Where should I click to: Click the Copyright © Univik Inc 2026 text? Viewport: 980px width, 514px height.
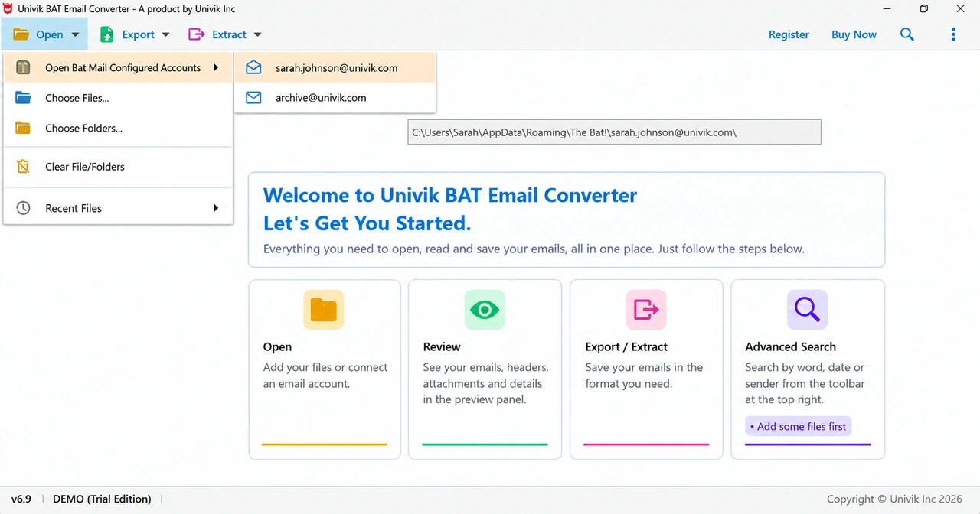[x=894, y=499]
